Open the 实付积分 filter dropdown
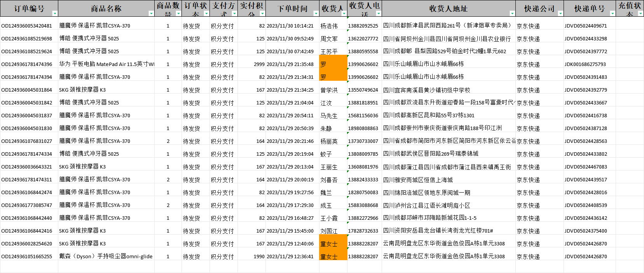 click(x=262, y=14)
